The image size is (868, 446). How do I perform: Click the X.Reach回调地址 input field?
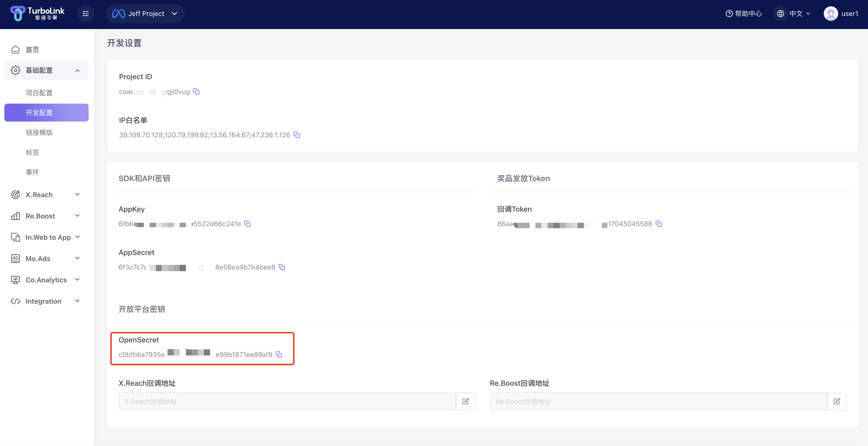pos(287,401)
